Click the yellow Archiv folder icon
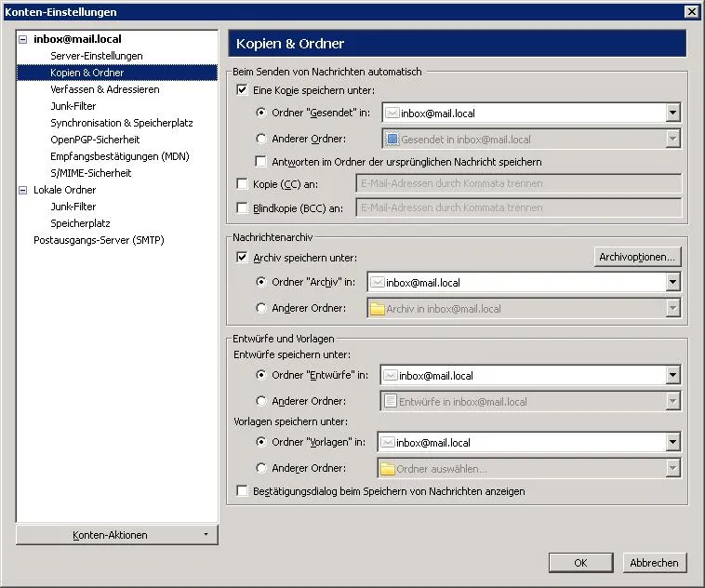The image size is (705, 588). click(x=378, y=309)
